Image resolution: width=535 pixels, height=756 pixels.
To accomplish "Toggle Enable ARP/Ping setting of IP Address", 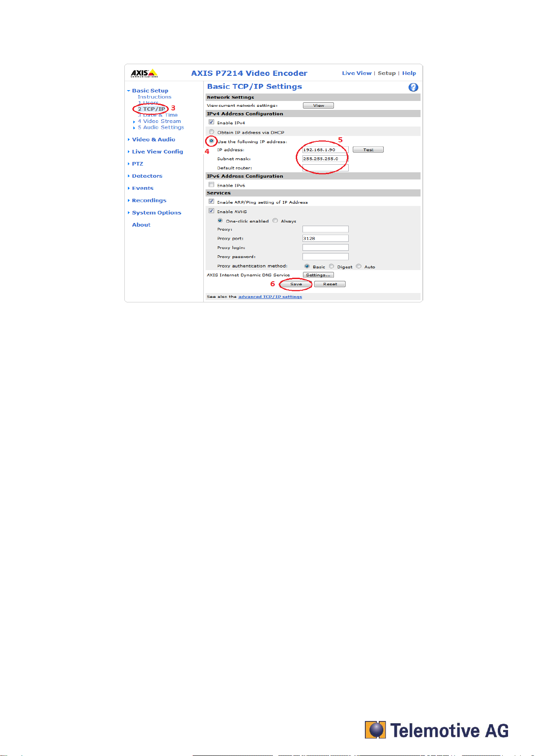I will click(x=211, y=201).
